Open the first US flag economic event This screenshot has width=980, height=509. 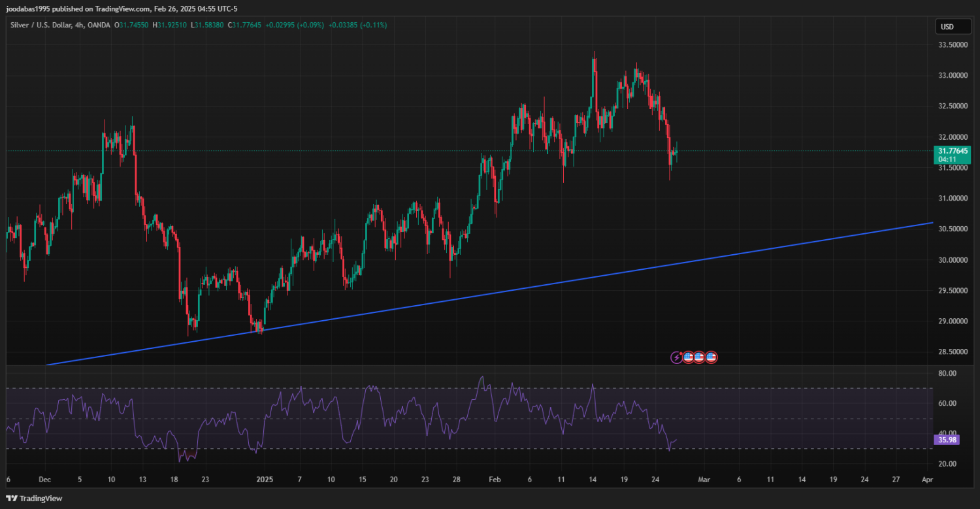point(688,357)
